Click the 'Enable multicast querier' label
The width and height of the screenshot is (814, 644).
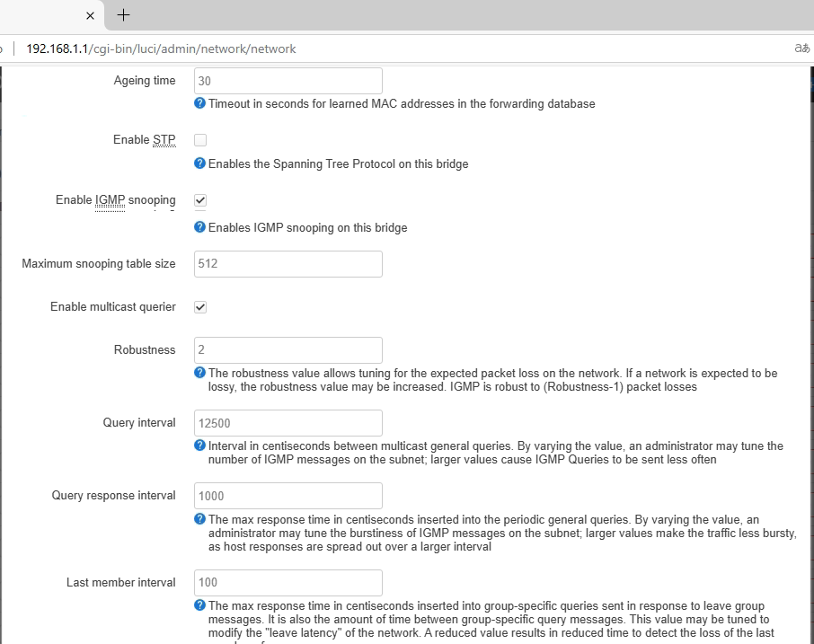pyautogui.click(x=112, y=306)
